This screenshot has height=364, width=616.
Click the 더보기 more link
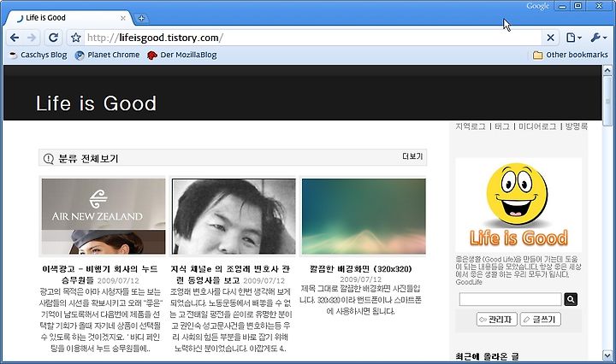click(412, 156)
